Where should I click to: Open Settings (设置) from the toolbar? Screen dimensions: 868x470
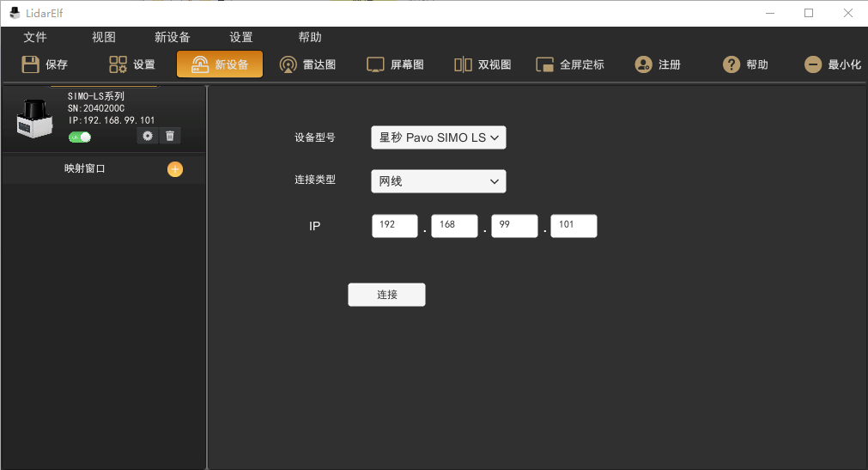(x=118, y=64)
